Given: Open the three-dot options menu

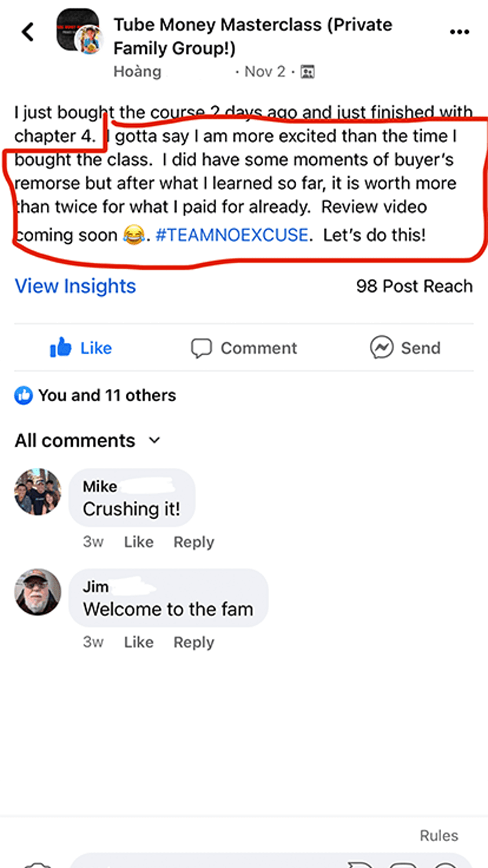Looking at the screenshot, I should click(459, 32).
